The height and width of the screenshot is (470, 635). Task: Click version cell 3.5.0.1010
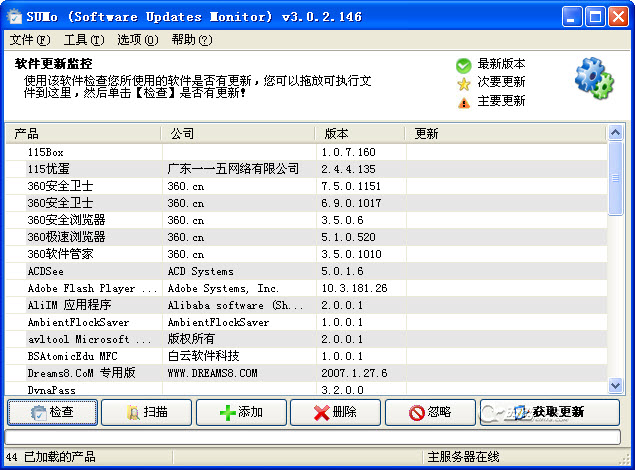click(352, 254)
